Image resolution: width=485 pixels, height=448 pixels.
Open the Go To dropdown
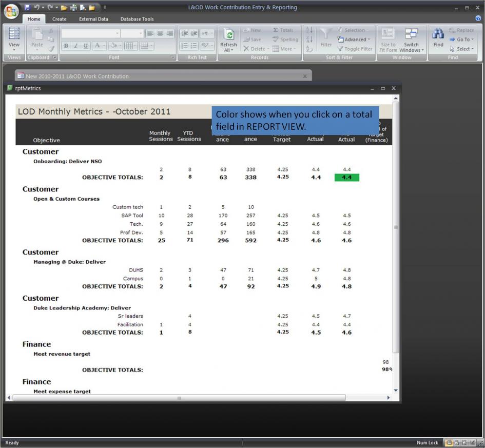pyautogui.click(x=461, y=40)
